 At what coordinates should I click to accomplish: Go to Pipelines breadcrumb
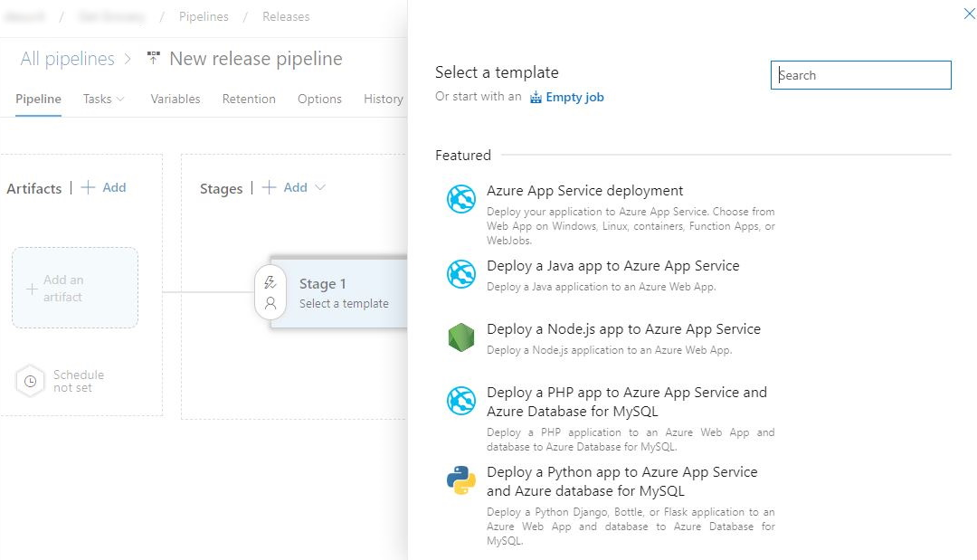[204, 17]
